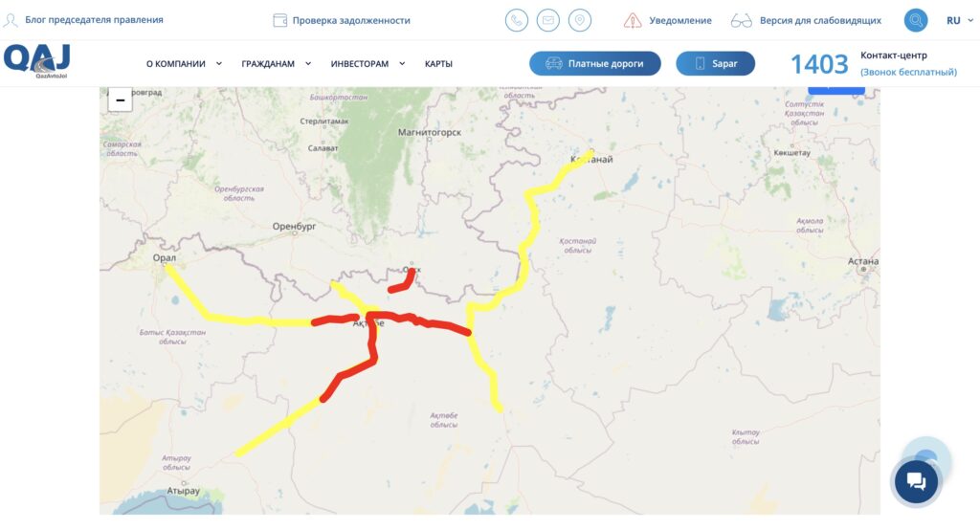The width and height of the screenshot is (980, 530).
Task: Click the red road segment near Ақтөбе
Action: coord(373,341)
